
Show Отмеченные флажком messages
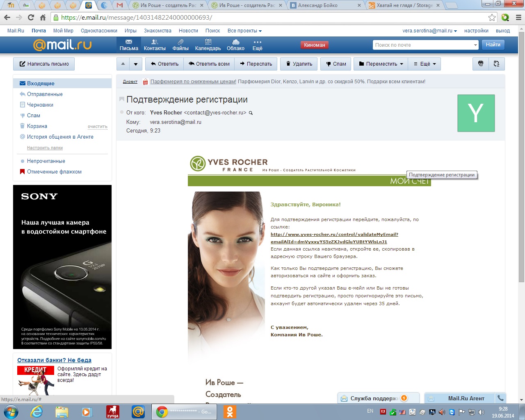[x=54, y=171]
